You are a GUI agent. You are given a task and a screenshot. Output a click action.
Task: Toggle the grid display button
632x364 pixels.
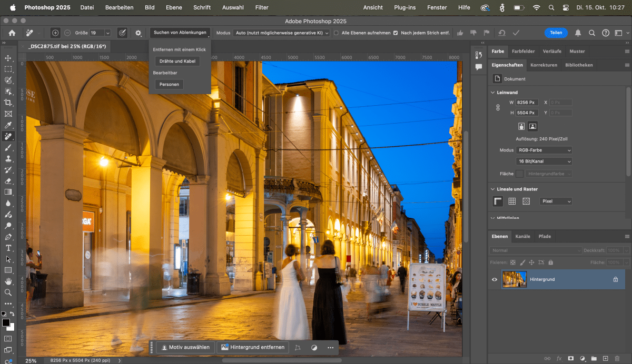point(512,201)
